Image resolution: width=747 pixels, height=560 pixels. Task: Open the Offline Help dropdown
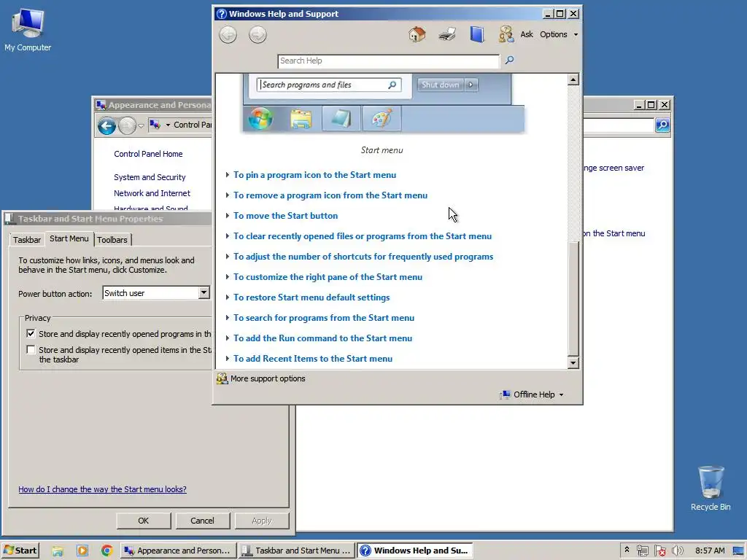click(532, 394)
